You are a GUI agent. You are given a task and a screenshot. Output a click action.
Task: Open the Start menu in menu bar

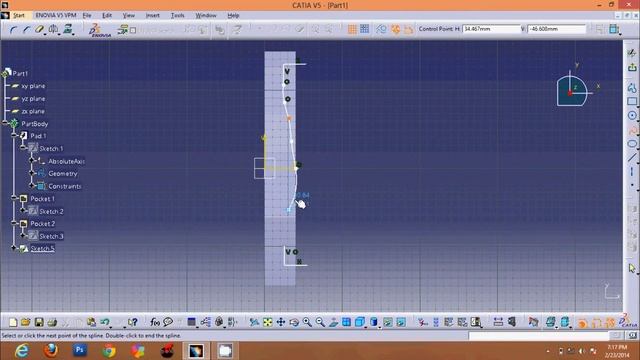19,15
